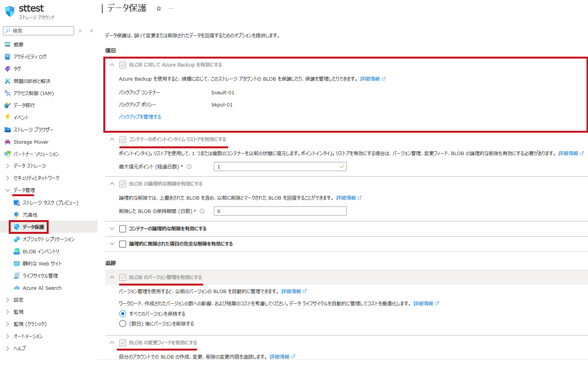Open 詳細情報 link for change feed

283,357
